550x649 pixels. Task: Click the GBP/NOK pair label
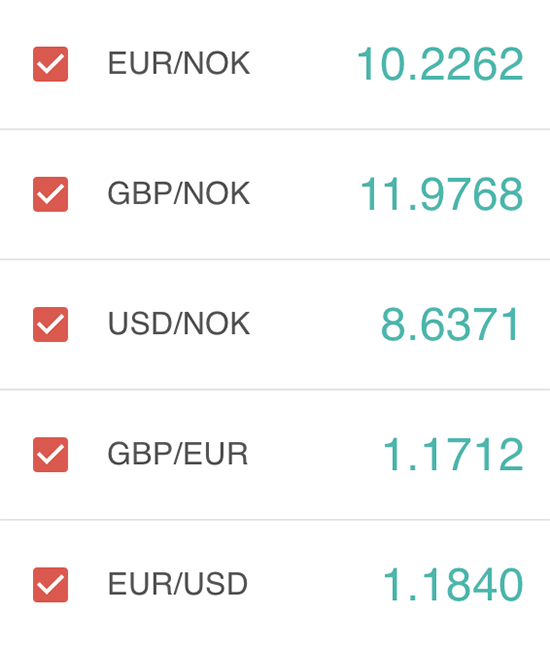179,194
